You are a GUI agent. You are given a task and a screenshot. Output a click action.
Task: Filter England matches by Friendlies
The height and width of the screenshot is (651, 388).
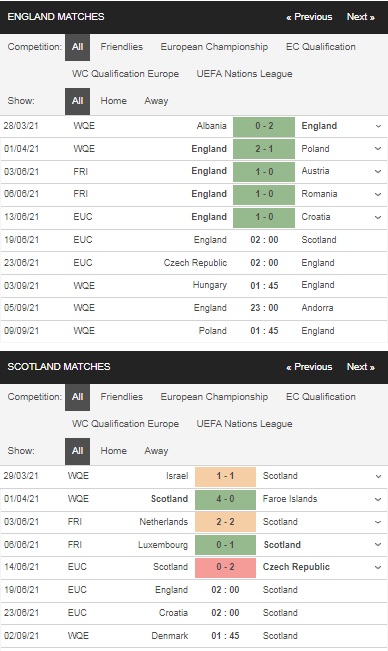(x=122, y=47)
